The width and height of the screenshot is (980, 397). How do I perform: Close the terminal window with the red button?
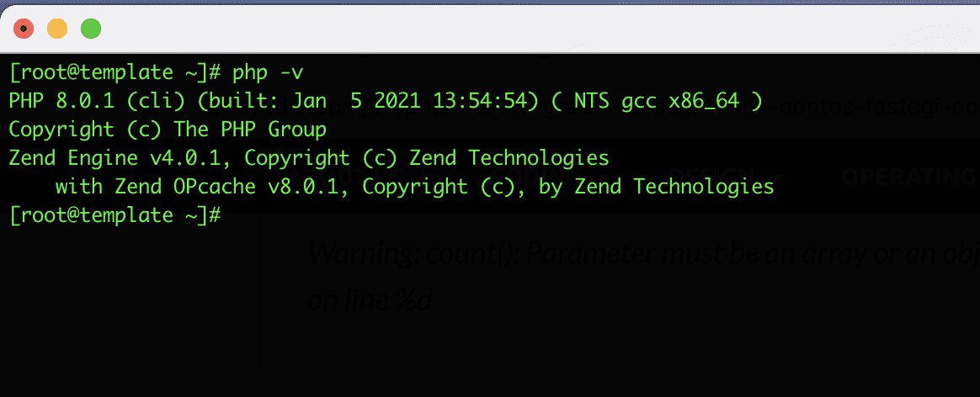[24, 29]
